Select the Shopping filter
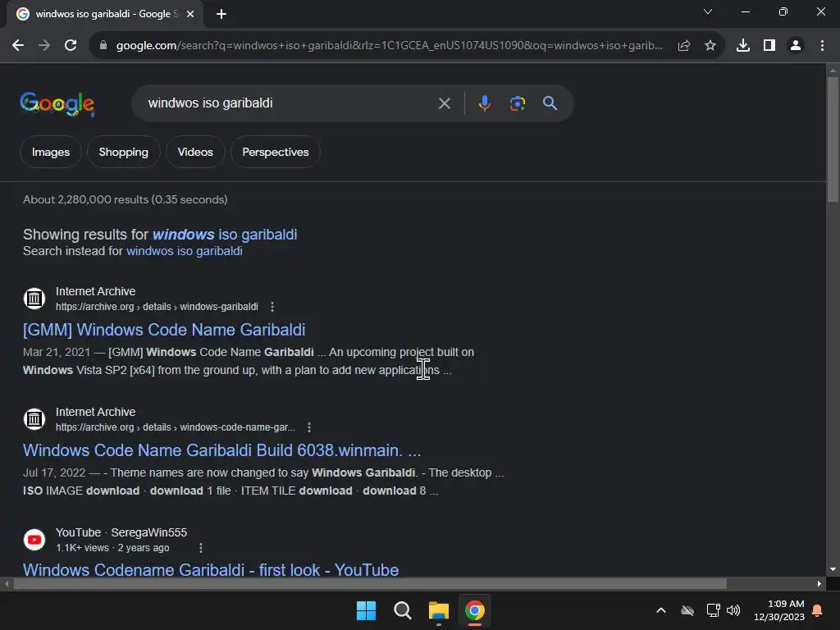840x630 pixels. (x=124, y=152)
